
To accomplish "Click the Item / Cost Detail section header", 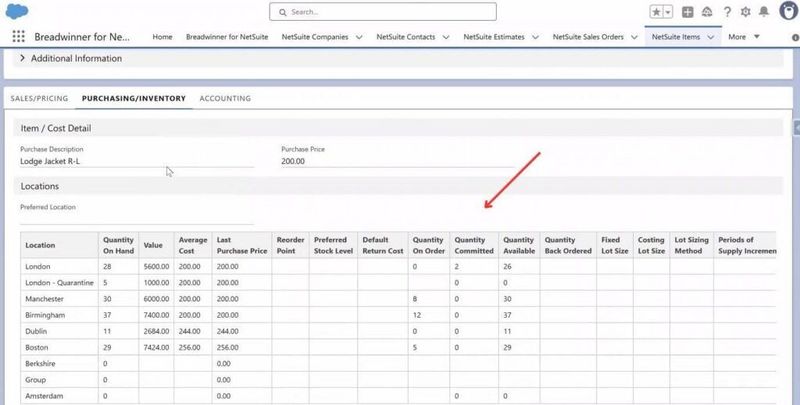I will (x=398, y=128).
